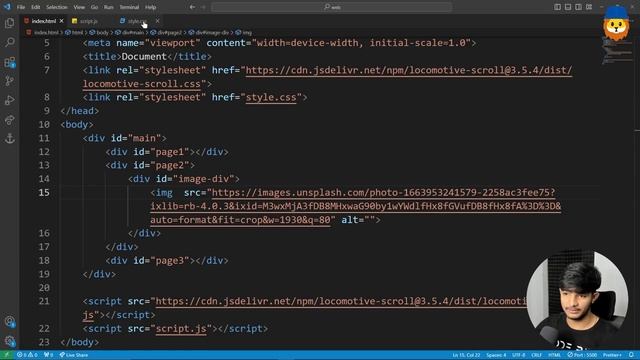Viewport: 640px width, 360px height.
Task: Click line number 15 in the gutter
Action: 44,193
